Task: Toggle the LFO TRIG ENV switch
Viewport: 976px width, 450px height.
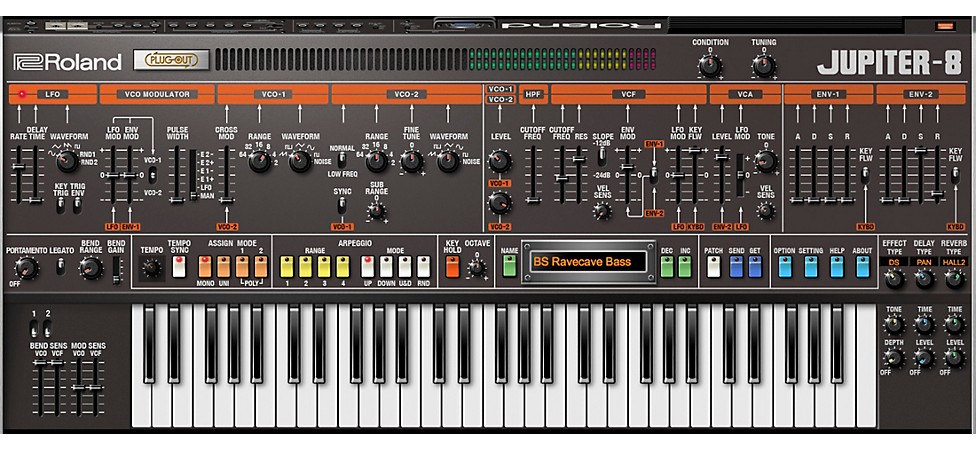Action: (78, 206)
